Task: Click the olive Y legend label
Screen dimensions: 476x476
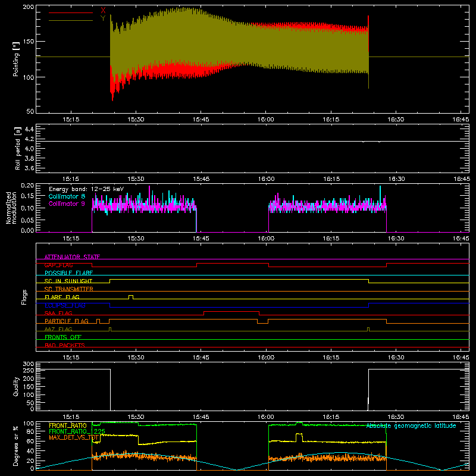Action: tap(103, 18)
